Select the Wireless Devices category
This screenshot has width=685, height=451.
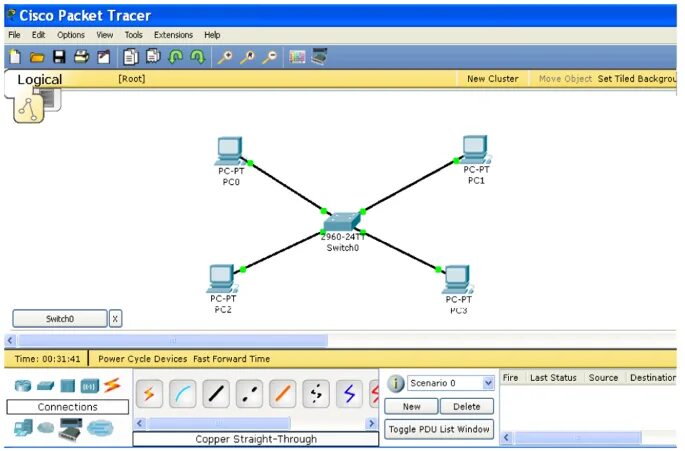point(90,386)
